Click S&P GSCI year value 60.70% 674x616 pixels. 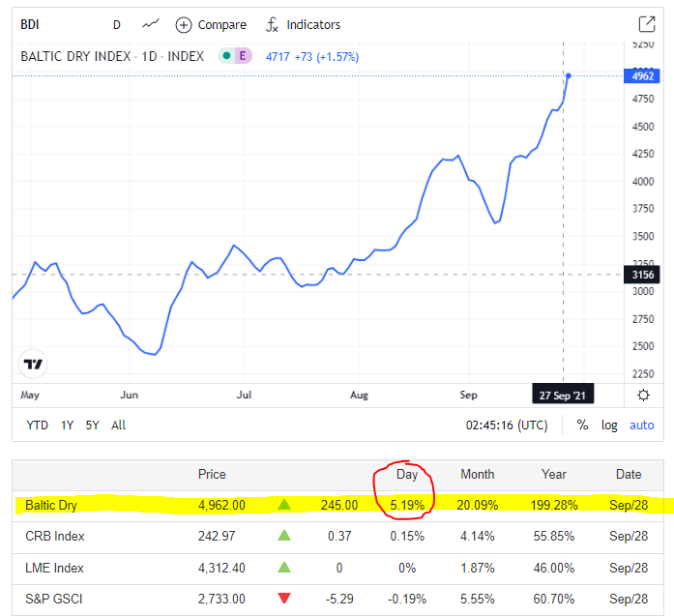pos(554,599)
